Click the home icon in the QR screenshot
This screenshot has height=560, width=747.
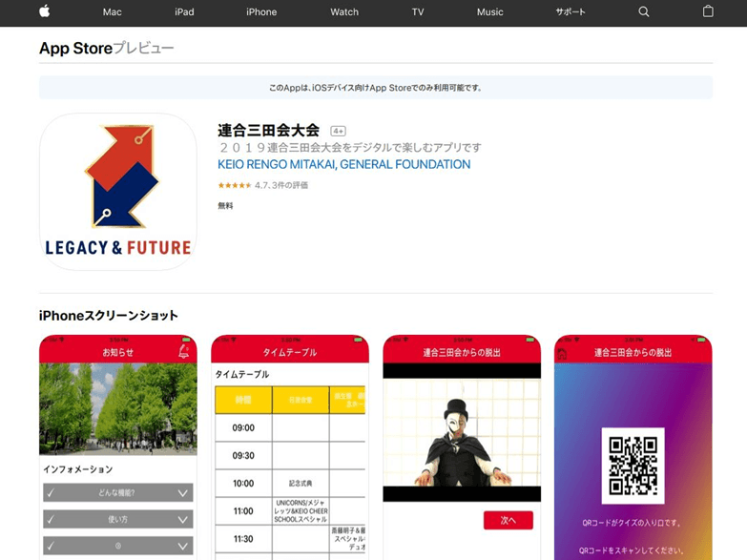(562, 353)
